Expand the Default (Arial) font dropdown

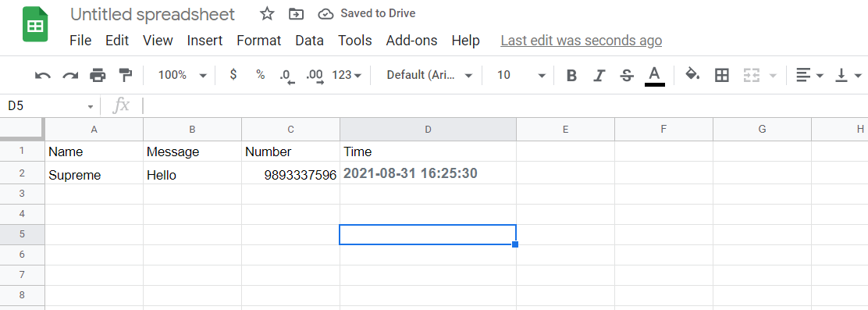click(x=429, y=75)
